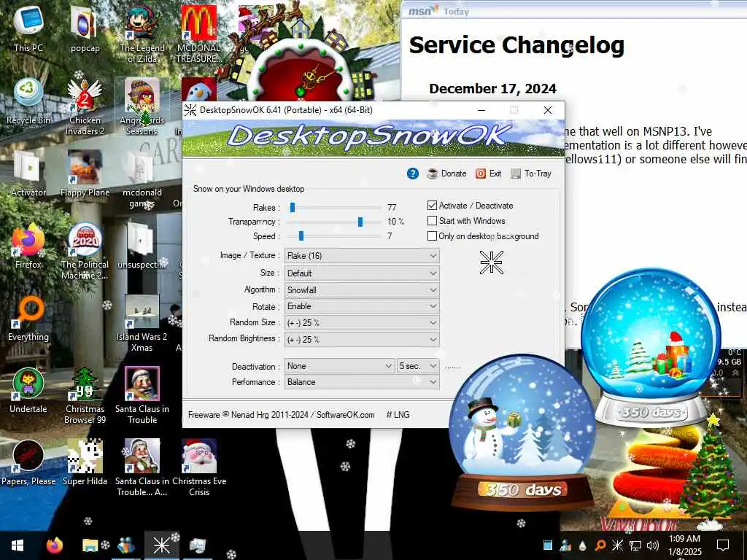
Task: Open the Algorithm dropdown showing Snowfall
Action: tap(362, 290)
